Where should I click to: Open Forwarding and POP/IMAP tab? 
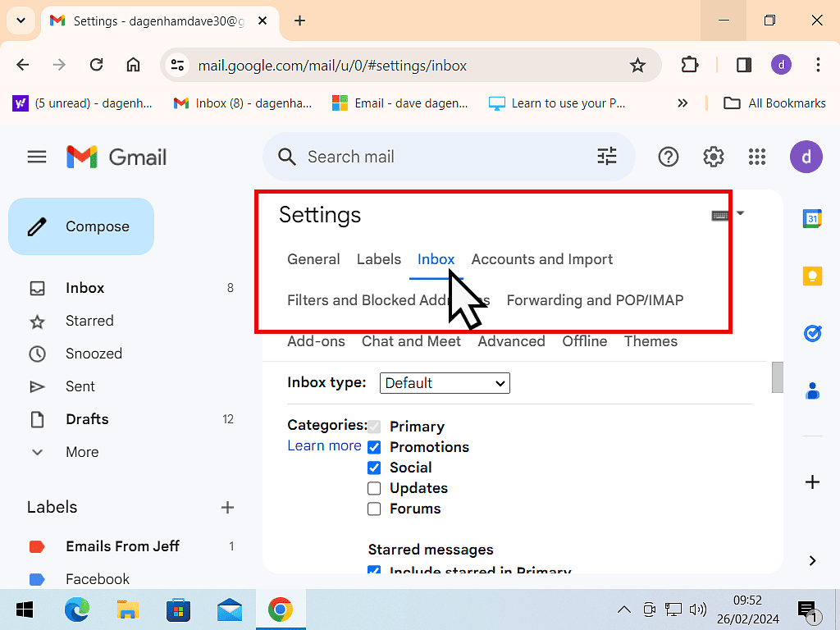(595, 300)
